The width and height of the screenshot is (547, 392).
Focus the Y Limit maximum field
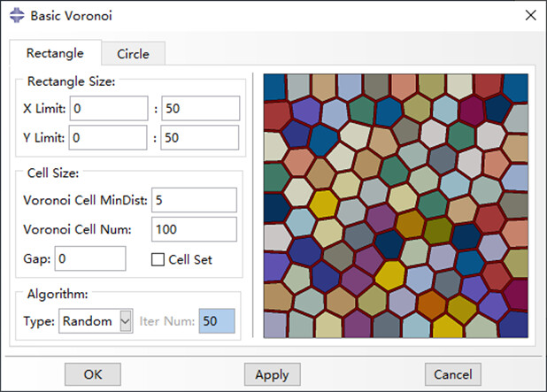(200, 138)
